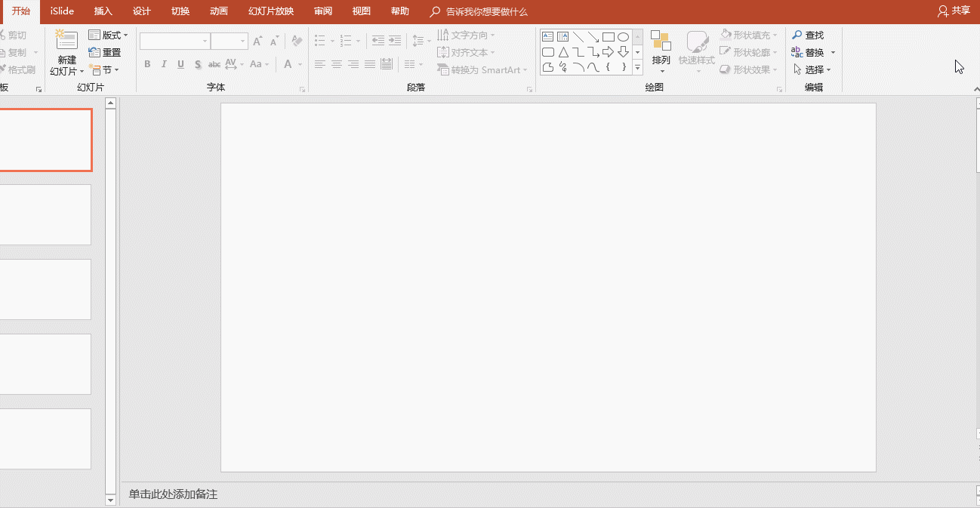Select the vertical text box shape
980x508 pixels.
click(563, 36)
